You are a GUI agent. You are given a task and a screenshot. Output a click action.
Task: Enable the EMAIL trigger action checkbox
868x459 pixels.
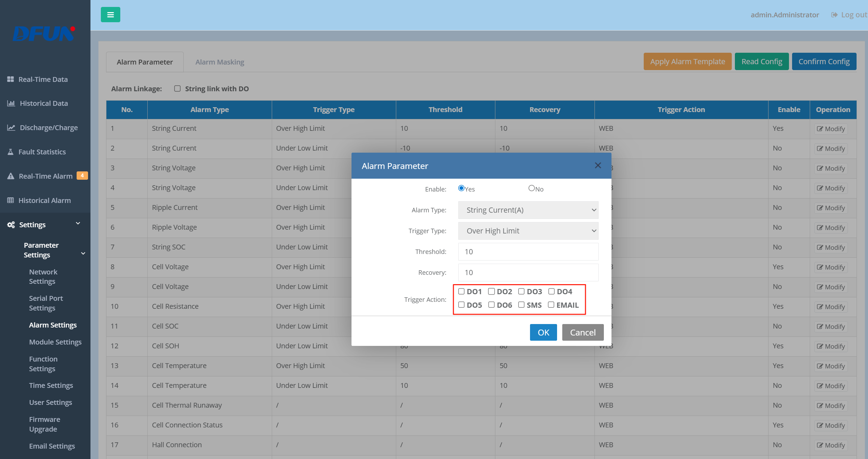point(551,305)
